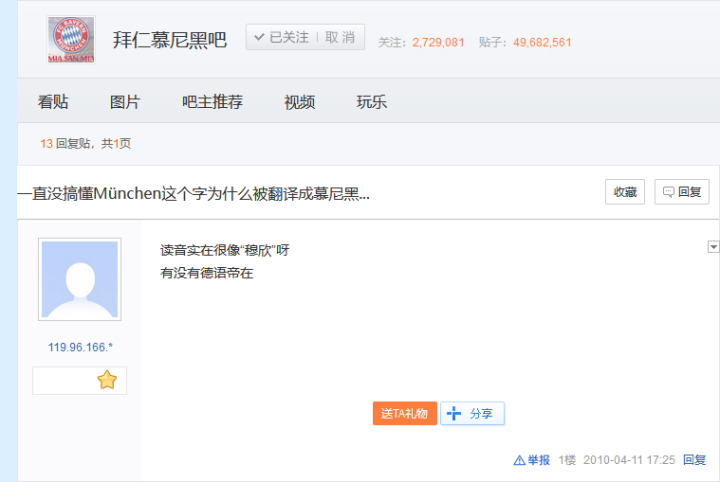Viewport: 720px width, 482px height.
Task: Click the Bayern Munich club logo
Action: [x=71, y=40]
